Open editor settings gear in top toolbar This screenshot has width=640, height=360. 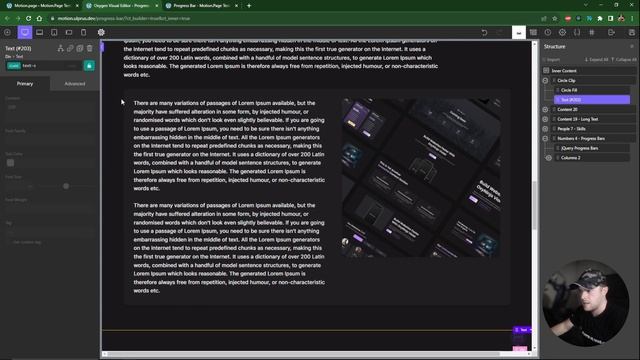[x=101, y=32]
